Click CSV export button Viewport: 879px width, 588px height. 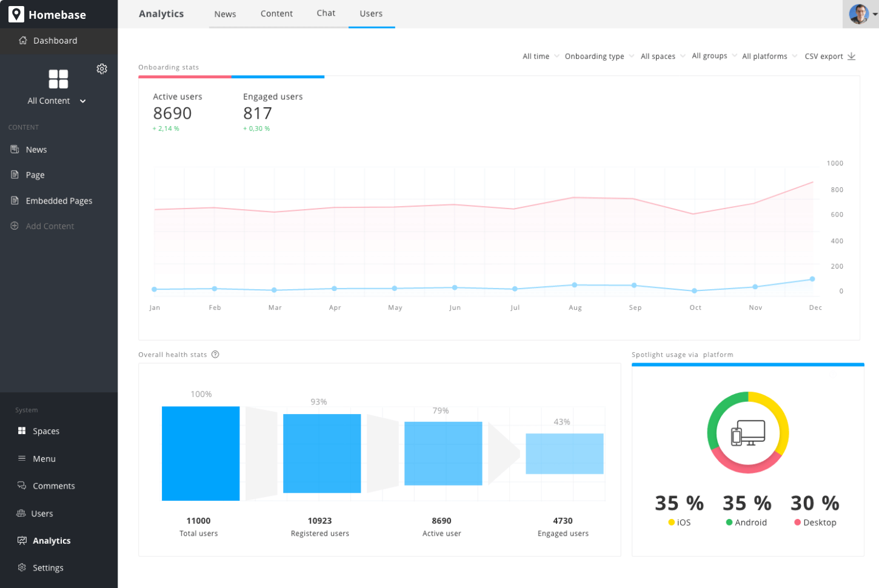pyautogui.click(x=830, y=56)
